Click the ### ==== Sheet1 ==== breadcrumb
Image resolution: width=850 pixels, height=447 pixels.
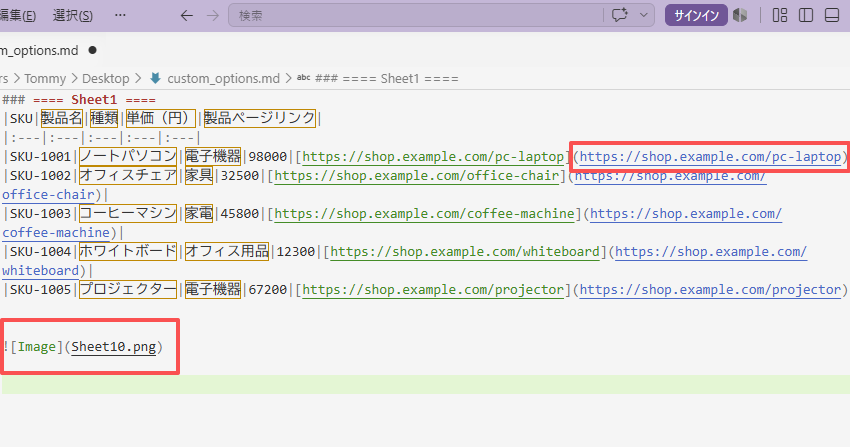[x=387, y=79]
